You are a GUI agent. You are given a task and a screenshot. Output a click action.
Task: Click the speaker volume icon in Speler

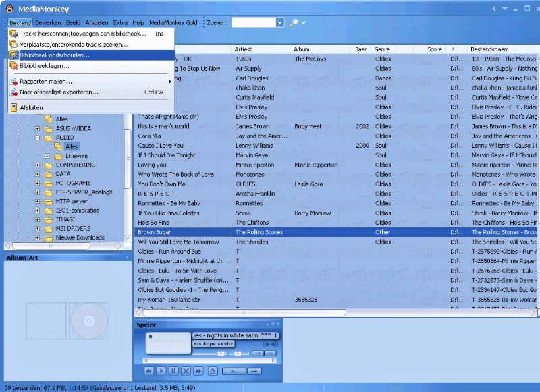pos(274,344)
